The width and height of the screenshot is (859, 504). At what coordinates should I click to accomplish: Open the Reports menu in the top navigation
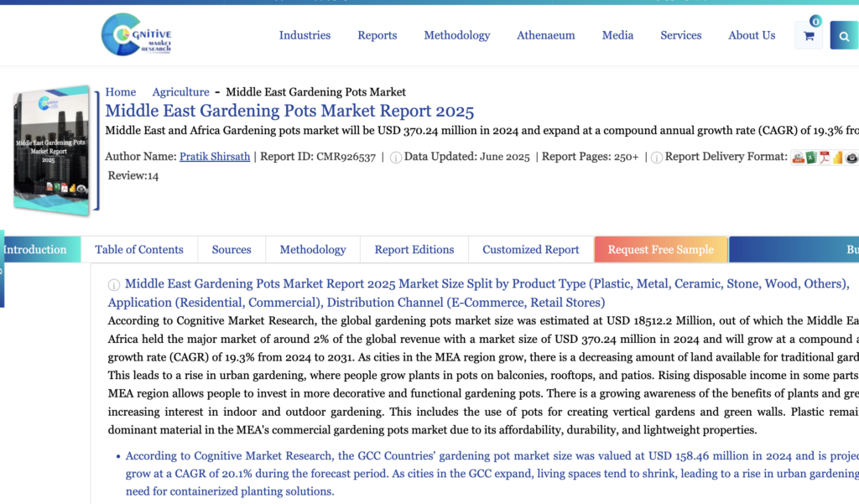click(x=377, y=35)
